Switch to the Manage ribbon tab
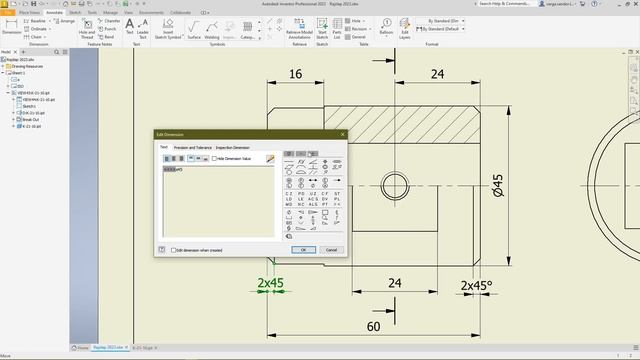Image resolution: width=640 pixels, height=360 pixels. 110,13
